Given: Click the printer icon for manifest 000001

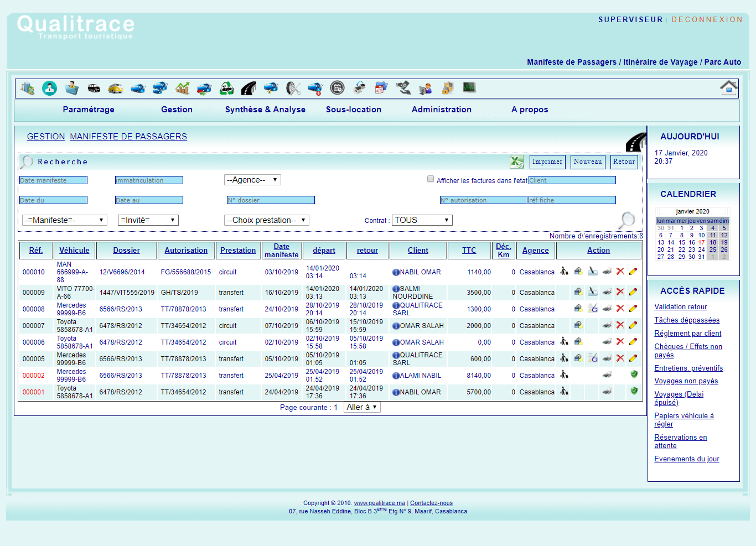Looking at the screenshot, I should [x=607, y=392].
